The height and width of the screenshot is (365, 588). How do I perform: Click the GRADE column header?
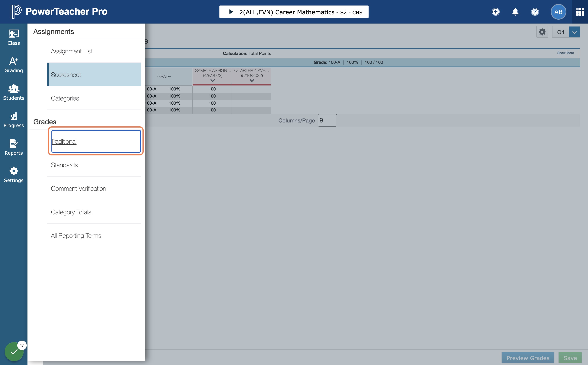164,77
